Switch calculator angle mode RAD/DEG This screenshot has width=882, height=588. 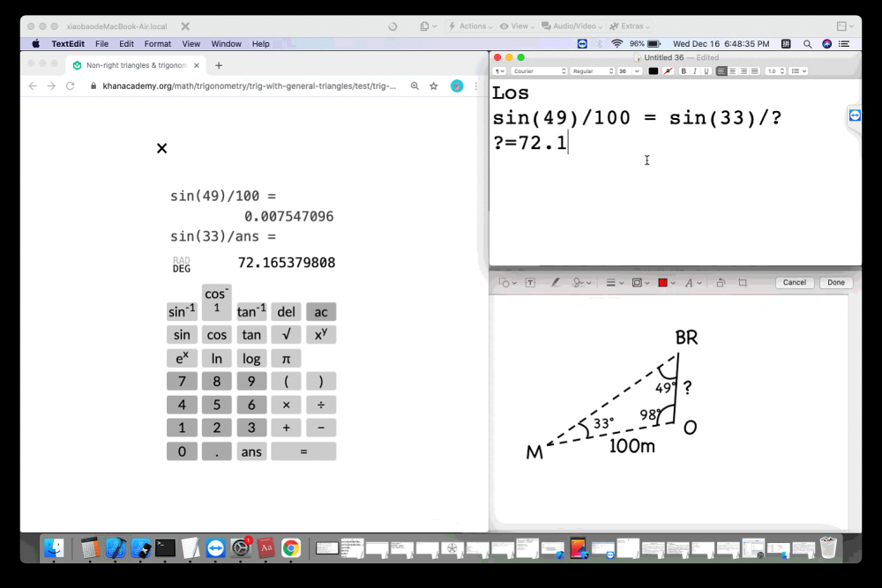click(x=182, y=264)
